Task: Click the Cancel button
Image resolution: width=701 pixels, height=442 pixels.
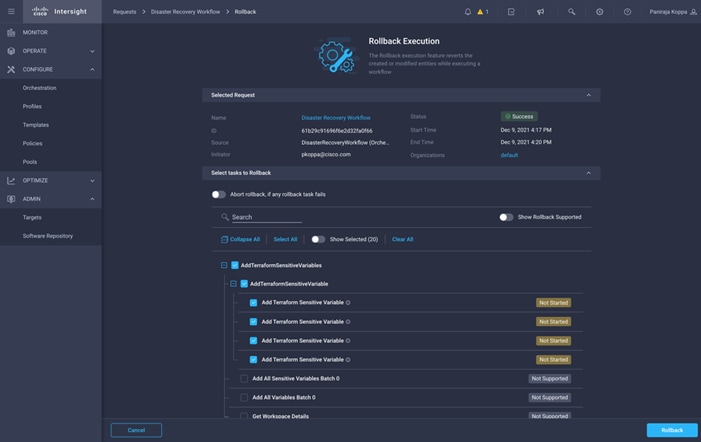Action: 136,430
